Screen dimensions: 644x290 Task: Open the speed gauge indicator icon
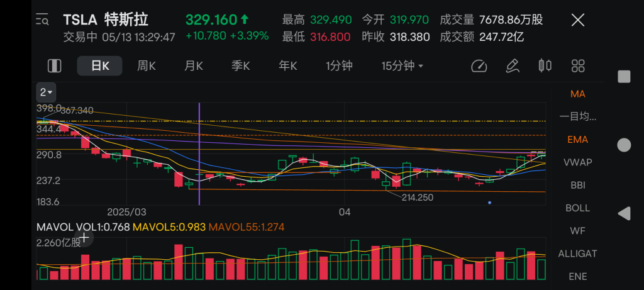[479, 65]
